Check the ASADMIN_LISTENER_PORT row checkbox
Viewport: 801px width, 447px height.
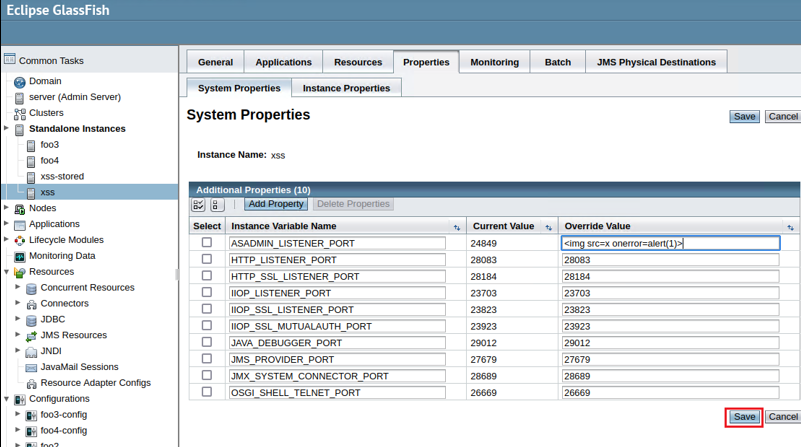pyautogui.click(x=206, y=242)
